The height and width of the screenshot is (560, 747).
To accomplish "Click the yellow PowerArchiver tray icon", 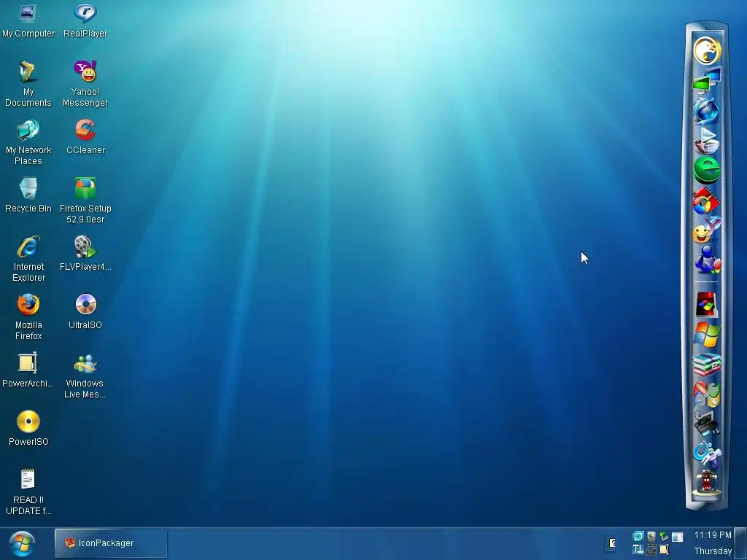I will coord(664,550).
